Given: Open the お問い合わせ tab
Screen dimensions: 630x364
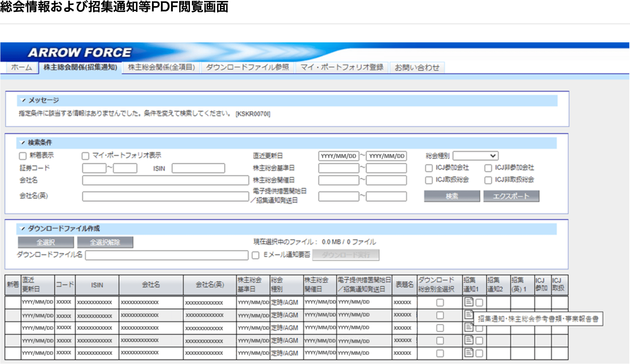Looking at the screenshot, I should pyautogui.click(x=417, y=68).
